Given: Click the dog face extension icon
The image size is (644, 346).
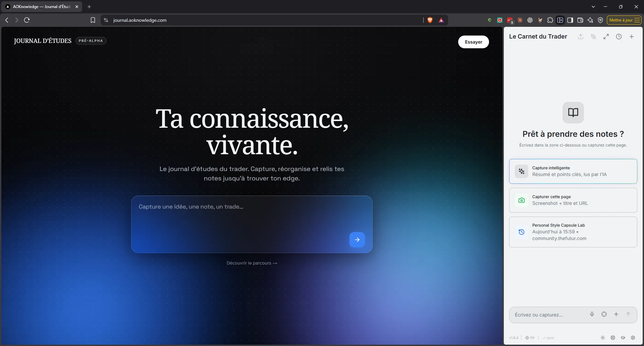Looking at the screenshot, I should click(540, 20).
